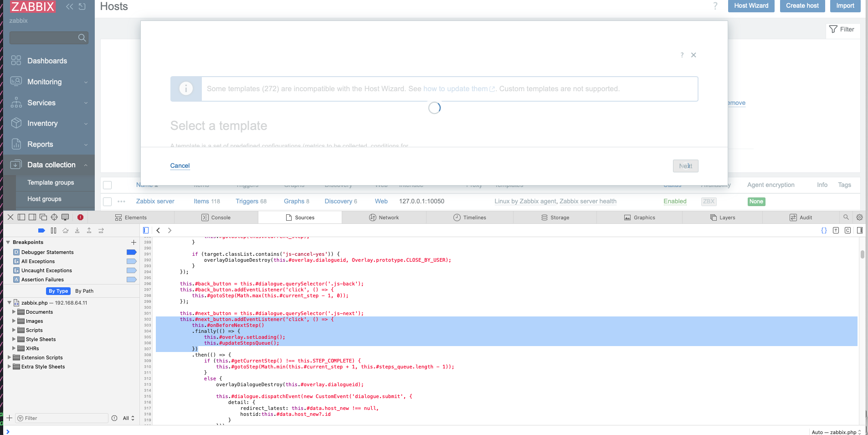868x435 pixels.
Task: Toggle Debugger Statements breakpoint
Action: point(132,252)
